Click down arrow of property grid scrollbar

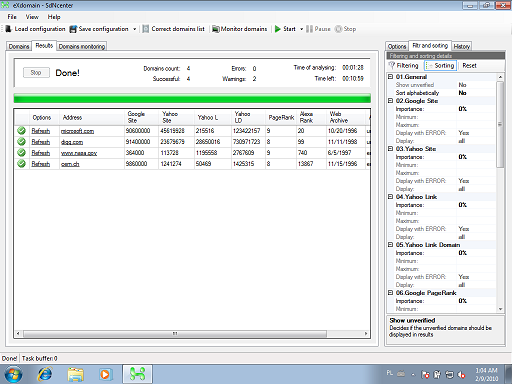click(500, 309)
